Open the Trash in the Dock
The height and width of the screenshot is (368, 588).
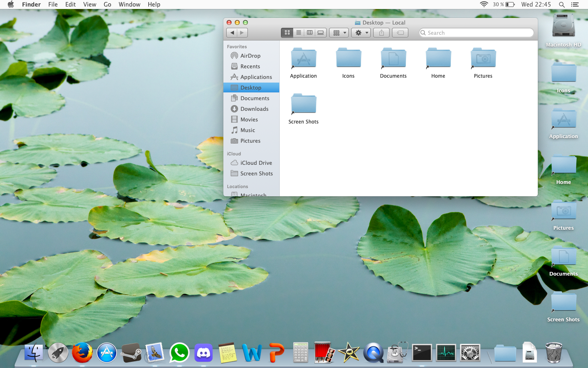554,352
